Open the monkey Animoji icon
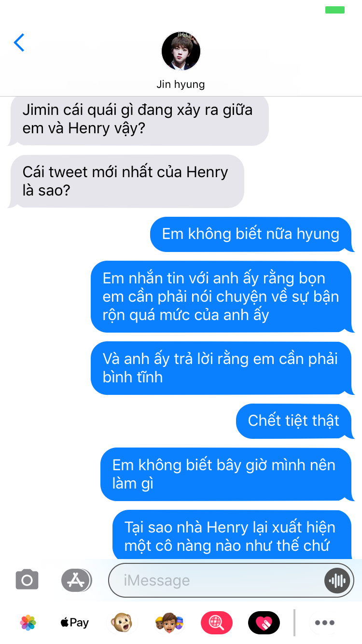 tap(121, 623)
